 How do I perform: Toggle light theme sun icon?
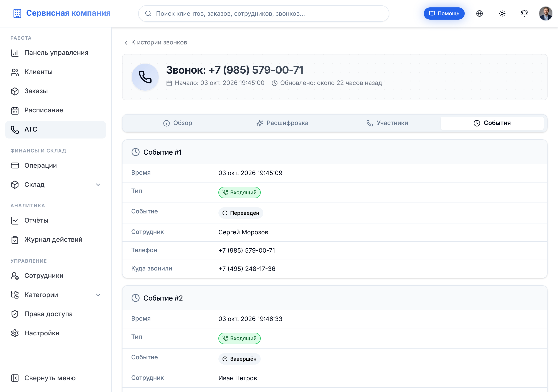pyautogui.click(x=502, y=13)
